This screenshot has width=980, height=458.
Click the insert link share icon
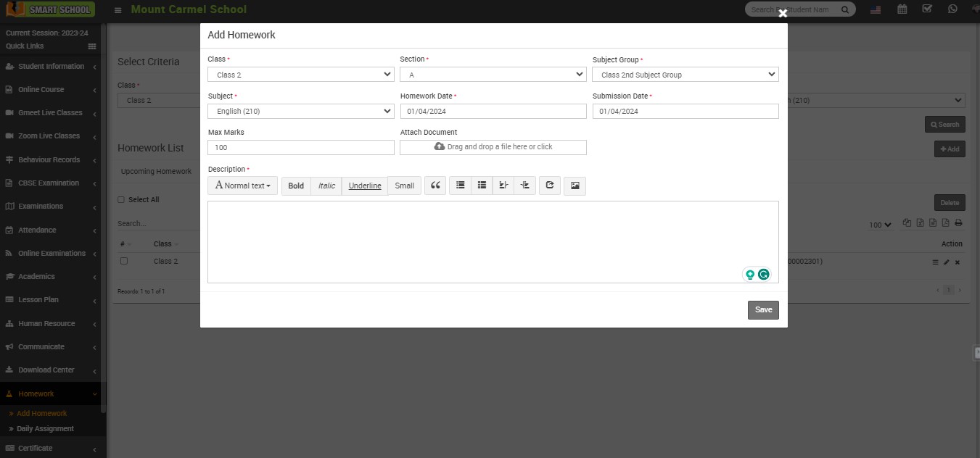click(550, 186)
